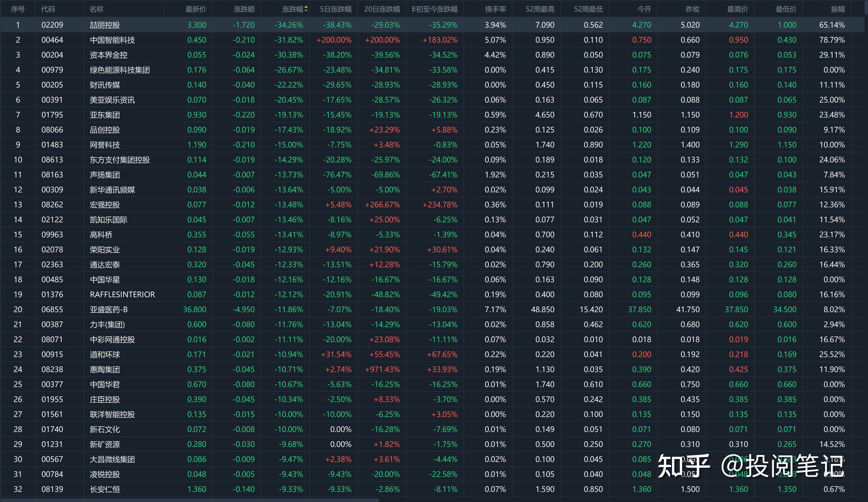868x502 pixels.
Task: Select 品创控股 stock name
Action: (105, 130)
